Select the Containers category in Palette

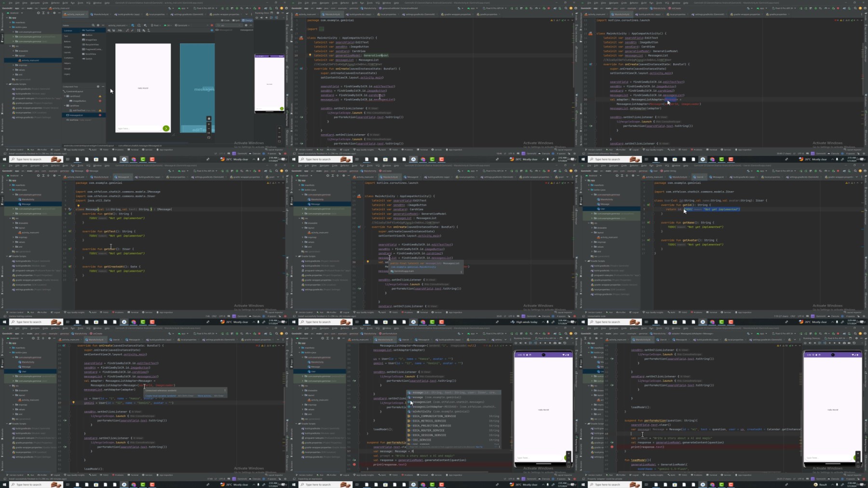point(68,58)
